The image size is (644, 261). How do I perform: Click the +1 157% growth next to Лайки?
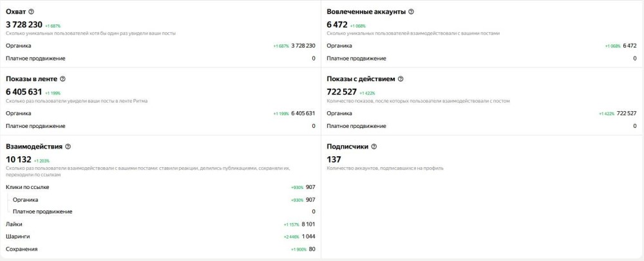(291, 225)
